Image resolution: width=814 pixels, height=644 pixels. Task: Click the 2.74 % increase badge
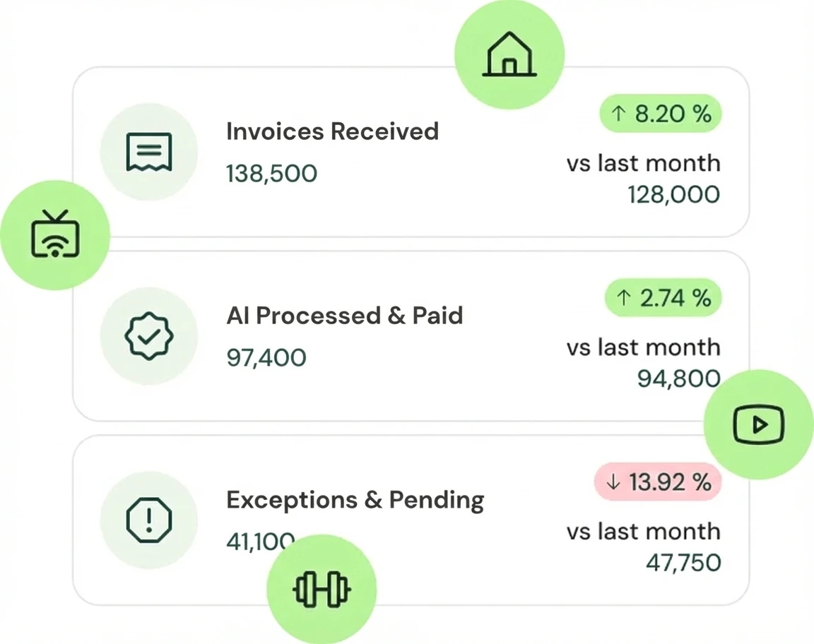(663, 298)
